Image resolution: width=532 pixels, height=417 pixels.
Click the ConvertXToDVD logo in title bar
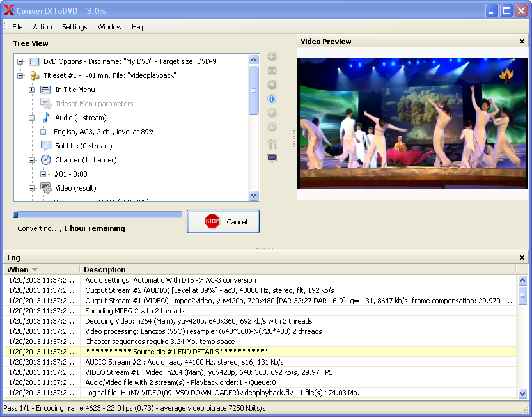point(9,10)
